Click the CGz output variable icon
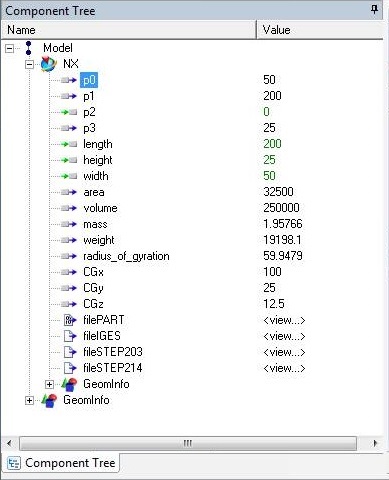Image resolution: width=389 pixels, height=480 pixels. click(x=69, y=304)
